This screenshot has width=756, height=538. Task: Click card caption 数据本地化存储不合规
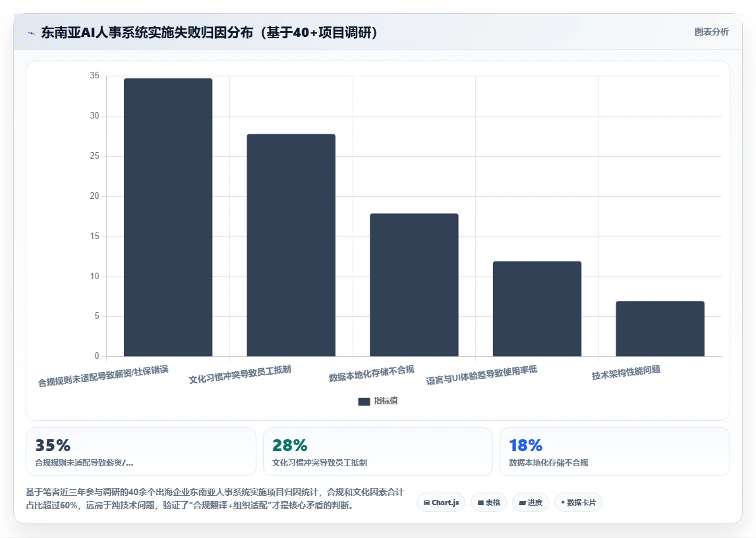point(548,463)
